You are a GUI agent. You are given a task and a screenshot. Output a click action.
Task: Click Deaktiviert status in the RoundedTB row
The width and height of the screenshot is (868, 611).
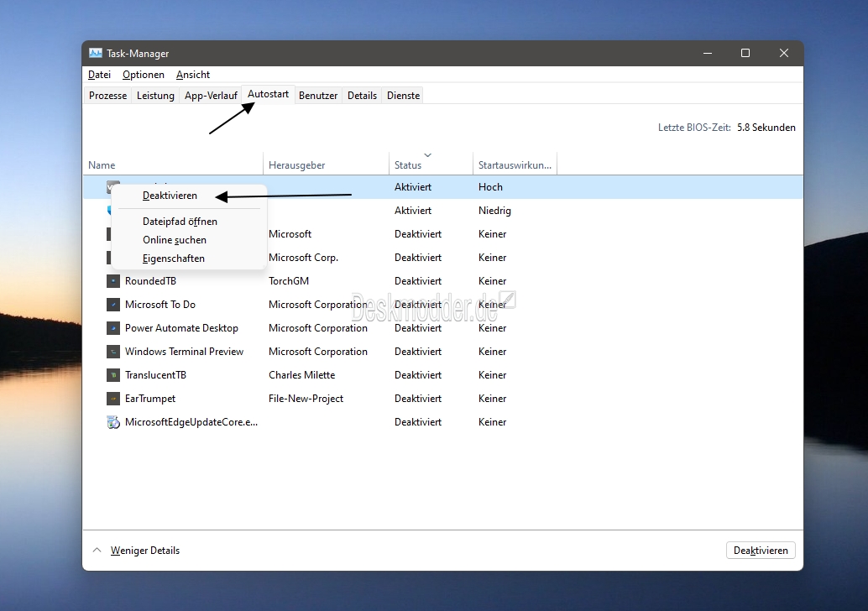(418, 281)
